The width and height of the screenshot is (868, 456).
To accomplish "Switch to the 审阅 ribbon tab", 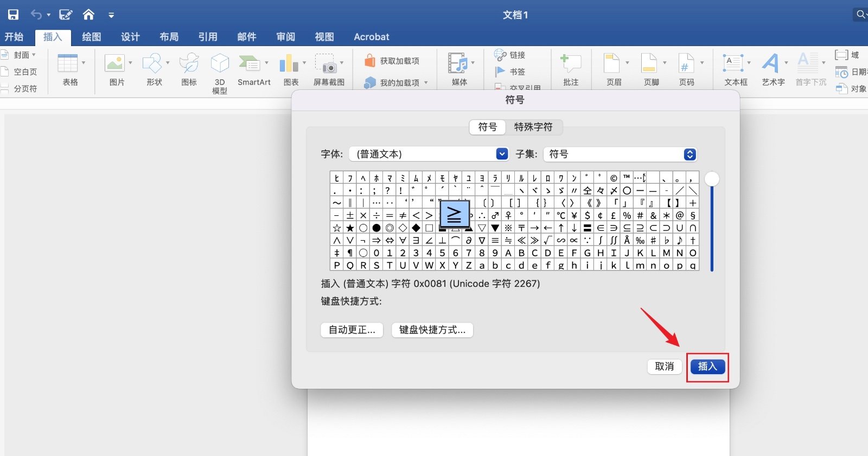I will coord(286,37).
